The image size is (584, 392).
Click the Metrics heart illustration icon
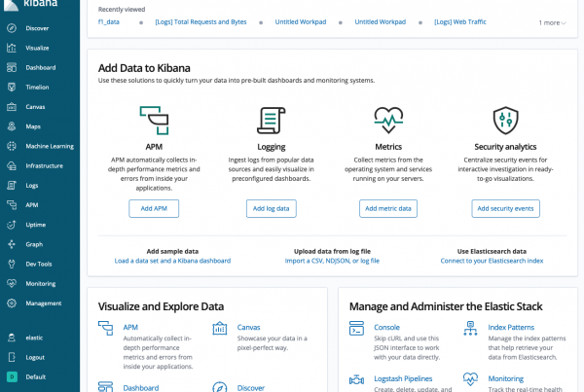pos(388,121)
